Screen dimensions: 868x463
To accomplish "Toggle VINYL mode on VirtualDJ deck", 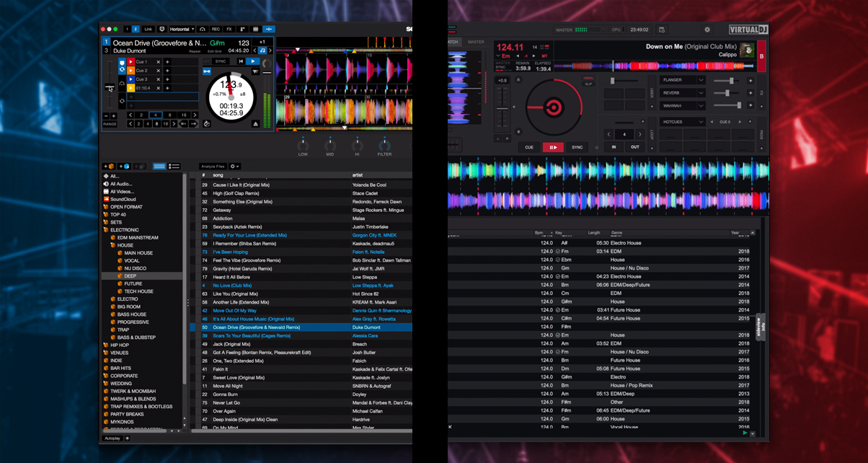I will (x=588, y=78).
